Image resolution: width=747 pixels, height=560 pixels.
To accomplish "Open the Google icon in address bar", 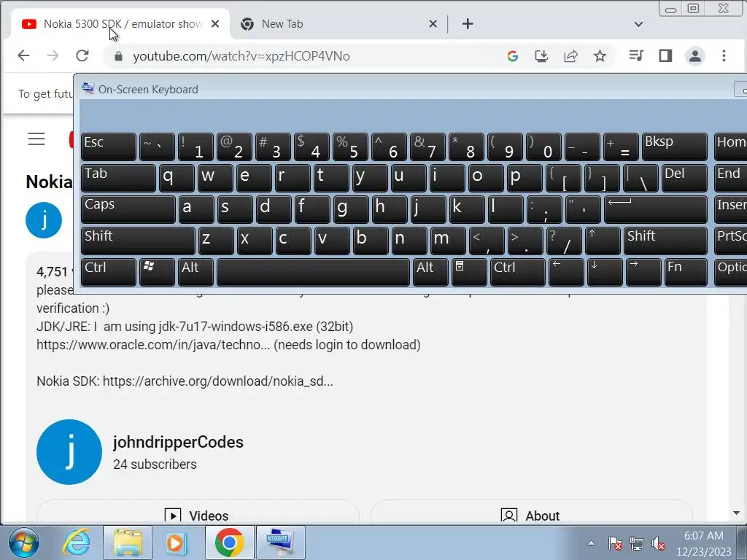I will pyautogui.click(x=513, y=56).
